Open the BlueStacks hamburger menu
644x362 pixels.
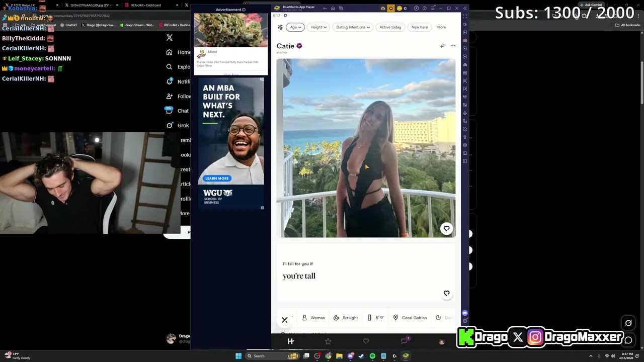coord(432,8)
